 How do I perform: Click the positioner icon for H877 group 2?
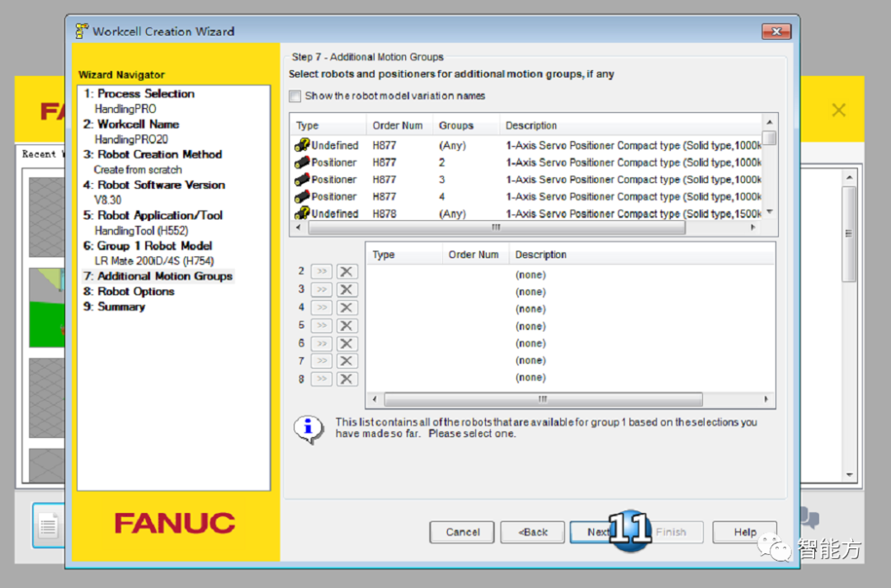click(x=302, y=162)
